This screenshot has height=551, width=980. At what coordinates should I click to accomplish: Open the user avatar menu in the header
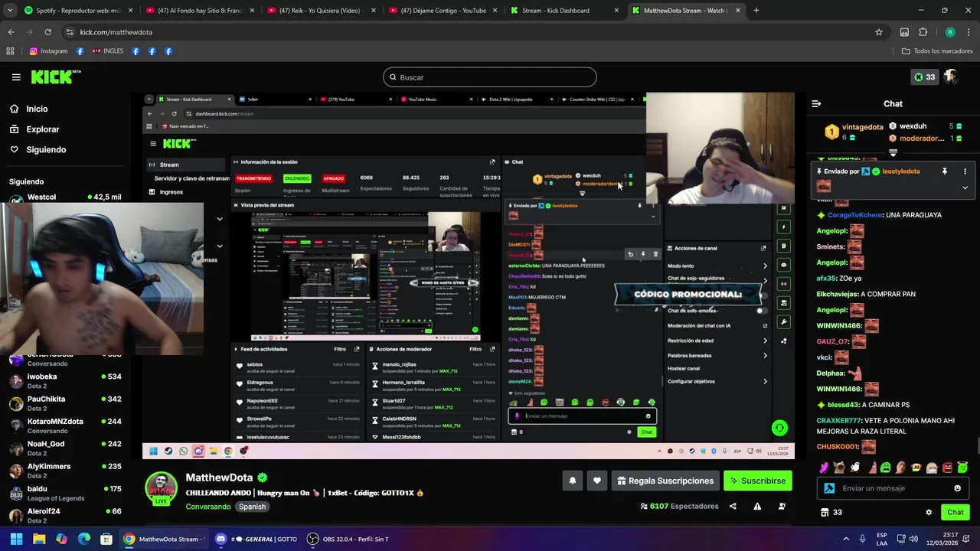tap(951, 77)
